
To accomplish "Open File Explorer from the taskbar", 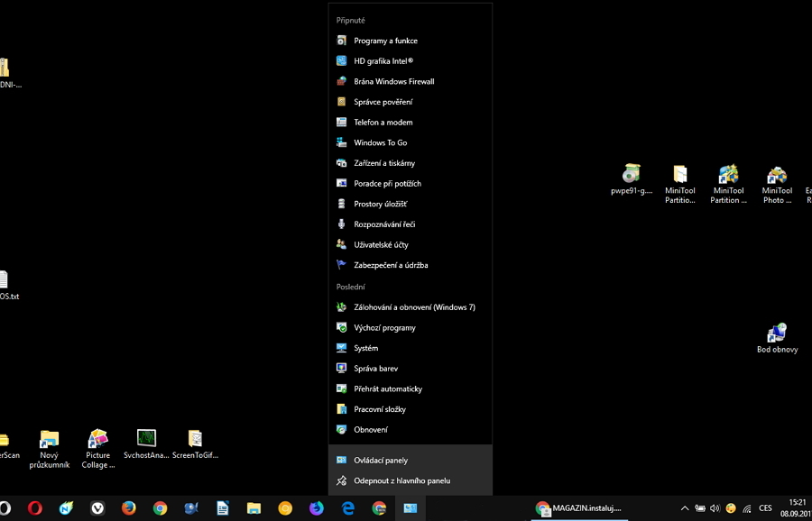I will (x=254, y=507).
